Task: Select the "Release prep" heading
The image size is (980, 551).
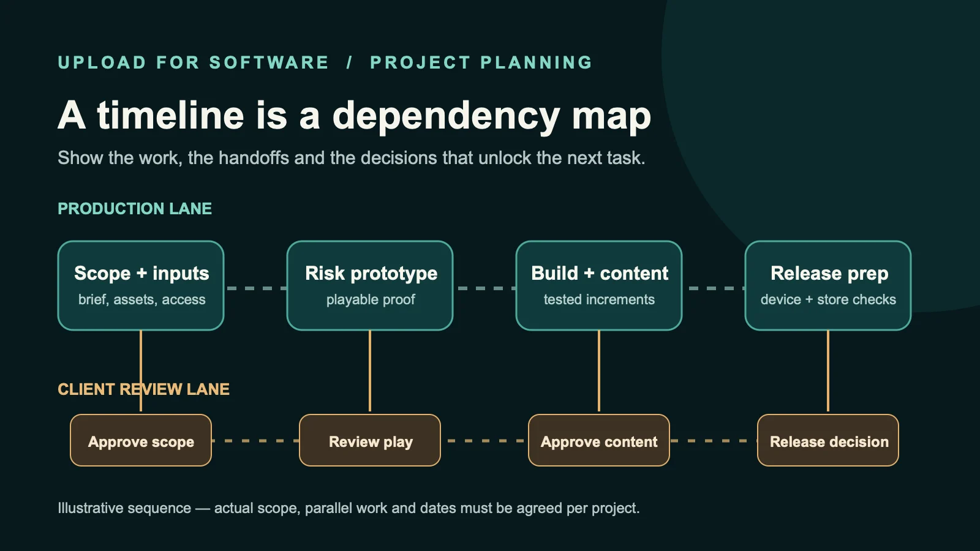Action: point(829,273)
